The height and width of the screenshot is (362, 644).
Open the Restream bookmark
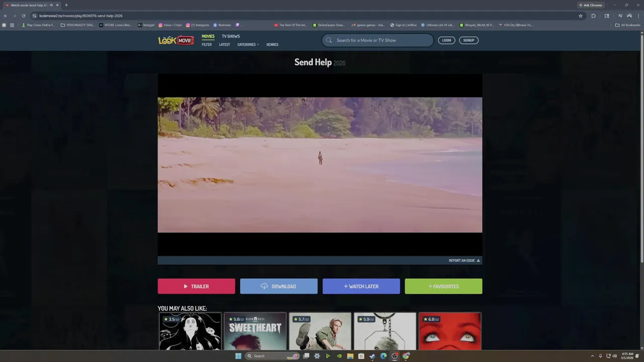(222, 25)
